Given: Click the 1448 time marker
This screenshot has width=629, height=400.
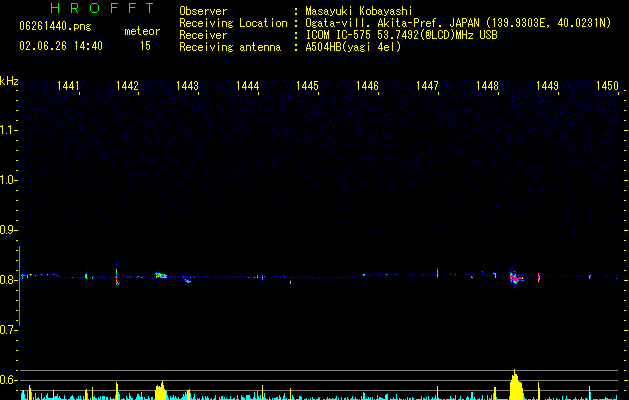Looking at the screenshot, I should (x=487, y=86).
